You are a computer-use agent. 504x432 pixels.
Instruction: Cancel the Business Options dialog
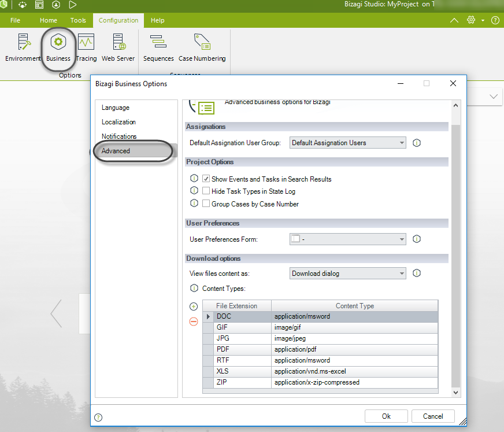(x=433, y=416)
